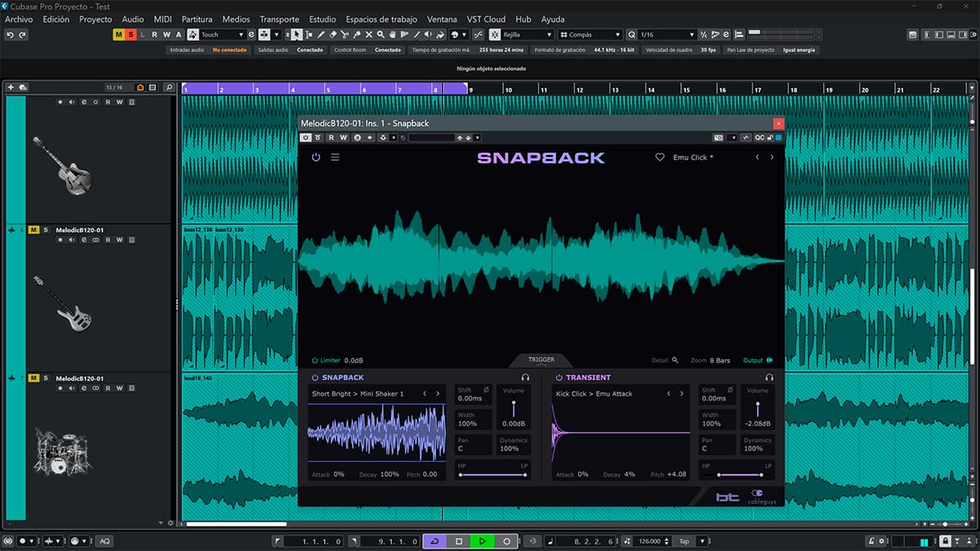Go to next Snapback main preset
Screen dimensions: 980x551
click(772, 157)
